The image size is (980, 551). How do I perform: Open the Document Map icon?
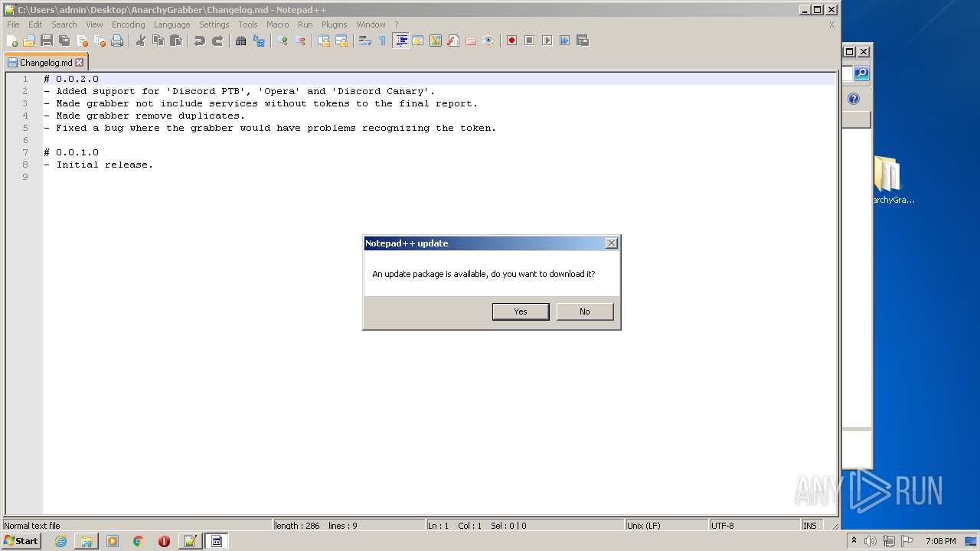(436, 41)
